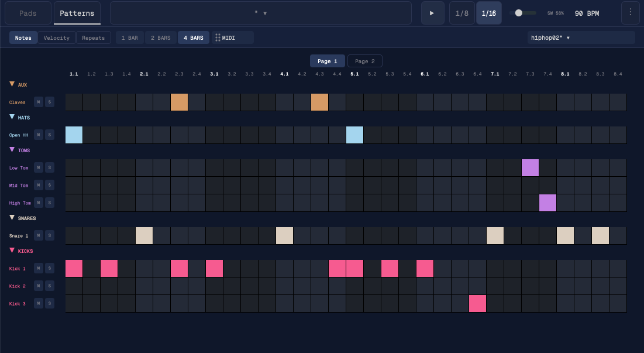This screenshot has height=353, width=644.
Task: Click the MIDI export button
Action: (233, 38)
